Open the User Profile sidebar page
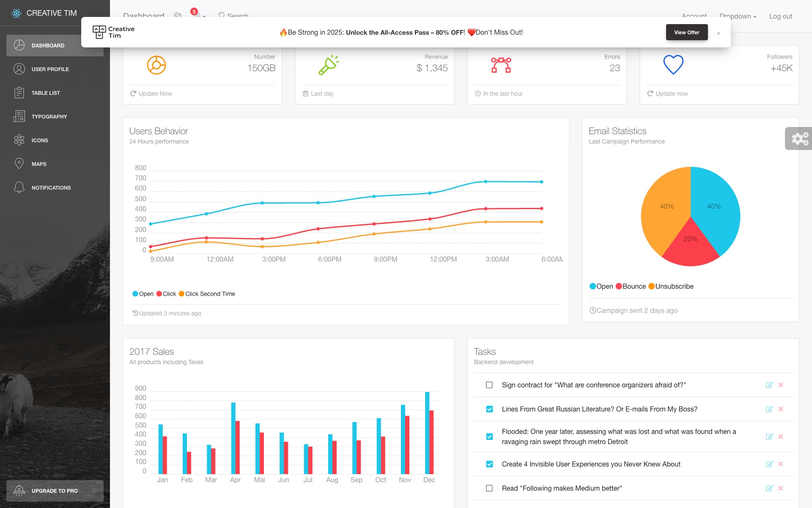 point(50,69)
